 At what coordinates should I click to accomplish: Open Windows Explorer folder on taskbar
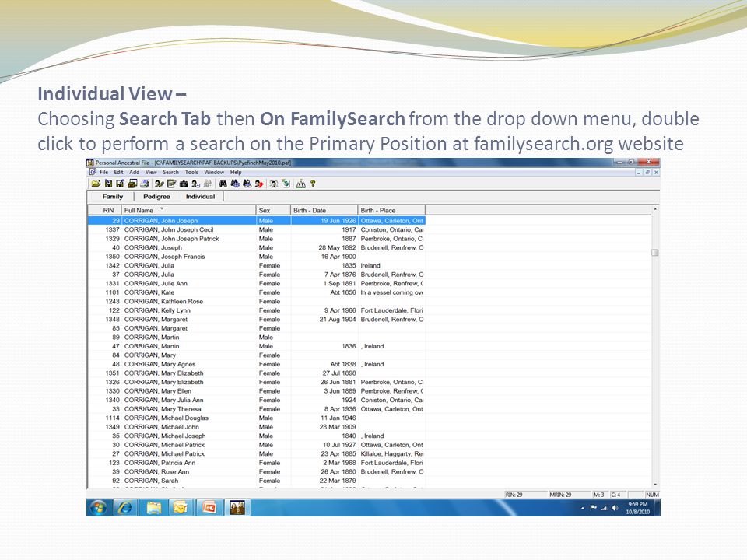(153, 508)
